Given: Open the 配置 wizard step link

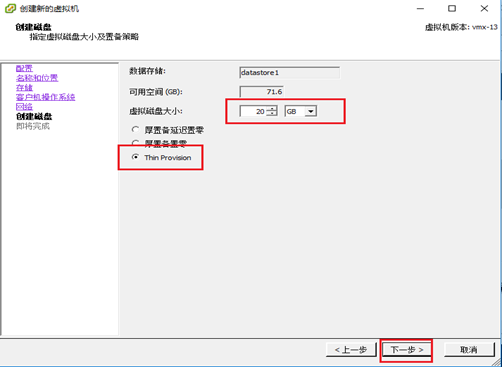Looking at the screenshot, I should pos(24,69).
